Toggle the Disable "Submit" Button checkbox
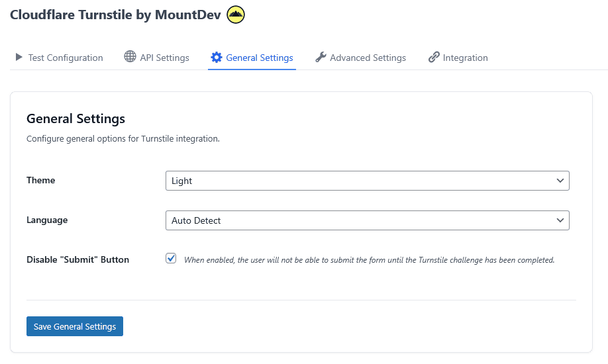The width and height of the screenshot is (608, 364). [x=171, y=258]
